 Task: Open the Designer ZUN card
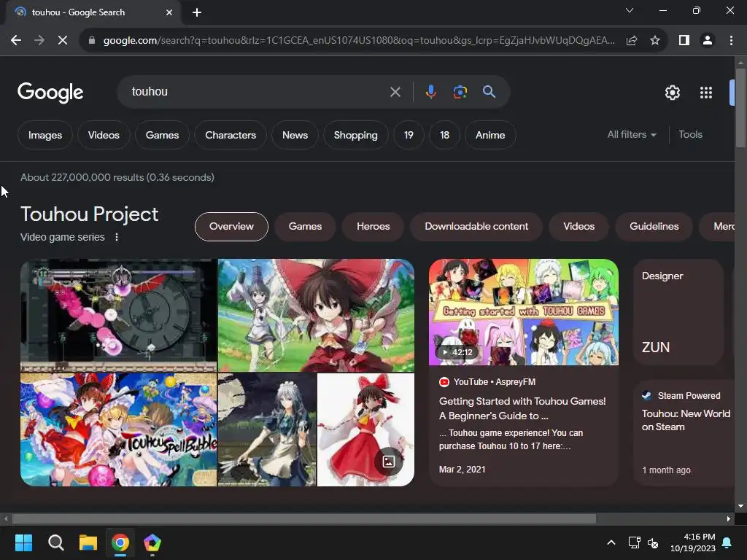pos(678,312)
